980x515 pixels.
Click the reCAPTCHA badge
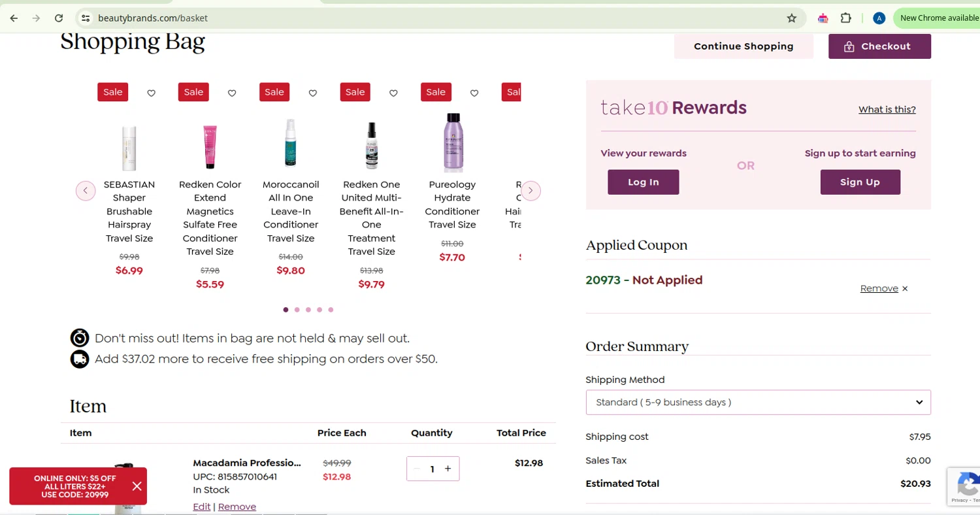tap(964, 486)
